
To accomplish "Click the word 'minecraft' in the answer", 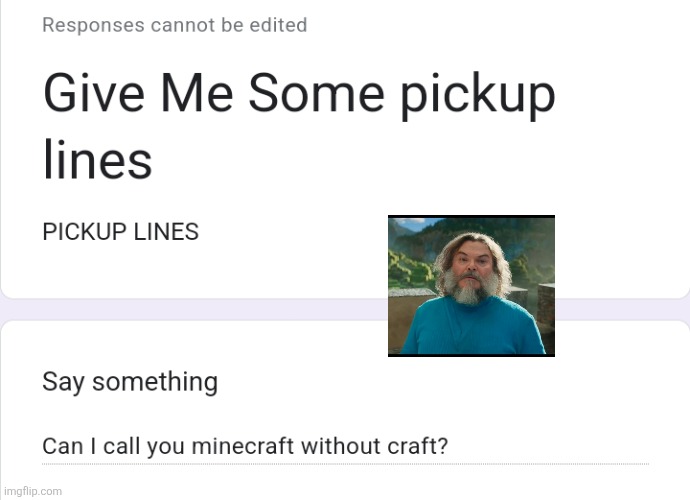I will pos(243,446).
